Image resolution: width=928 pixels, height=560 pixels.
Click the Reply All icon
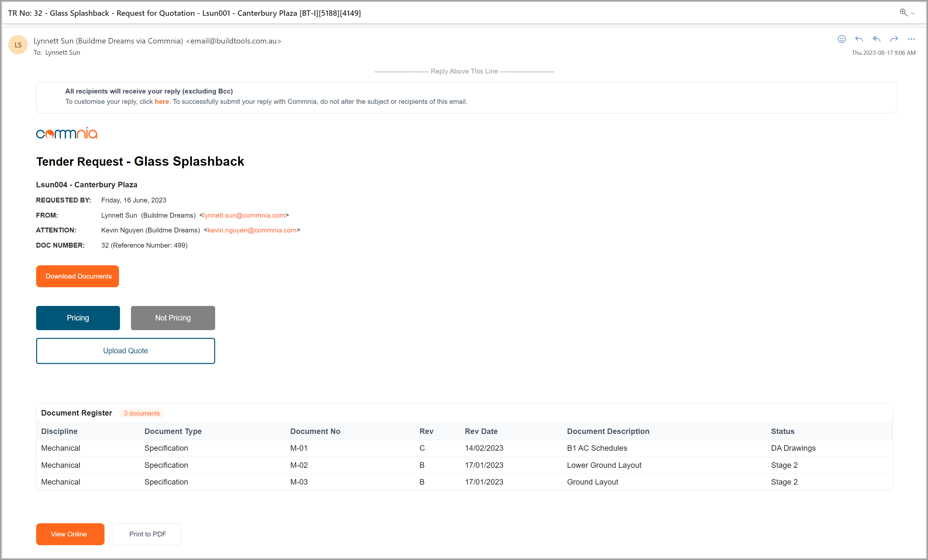pyautogui.click(x=876, y=39)
